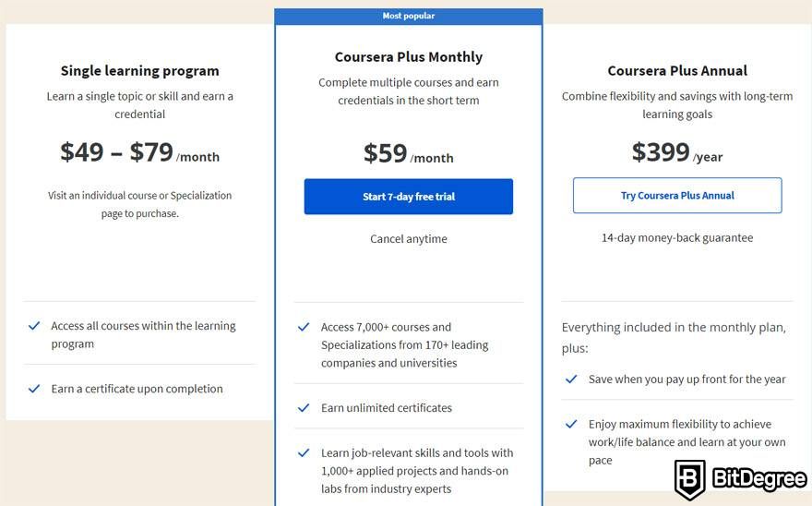Image resolution: width=812 pixels, height=506 pixels.
Task: Click the BitDegree watermark text
Action: 759,479
